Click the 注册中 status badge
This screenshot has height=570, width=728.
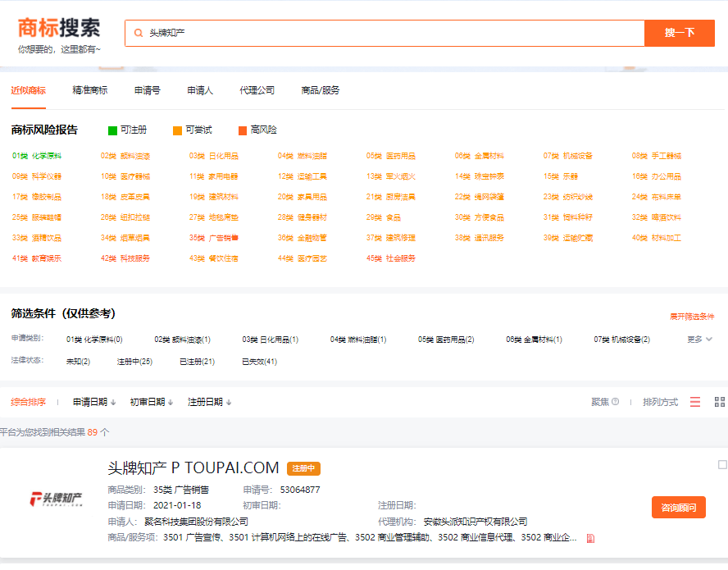coord(303,469)
